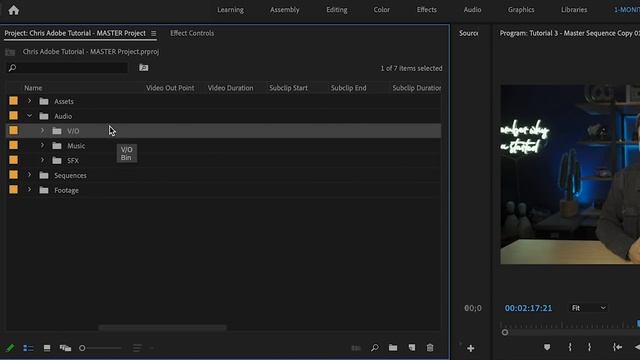Click the Music bin folder icon
The width and height of the screenshot is (640, 360).
click(x=57, y=146)
